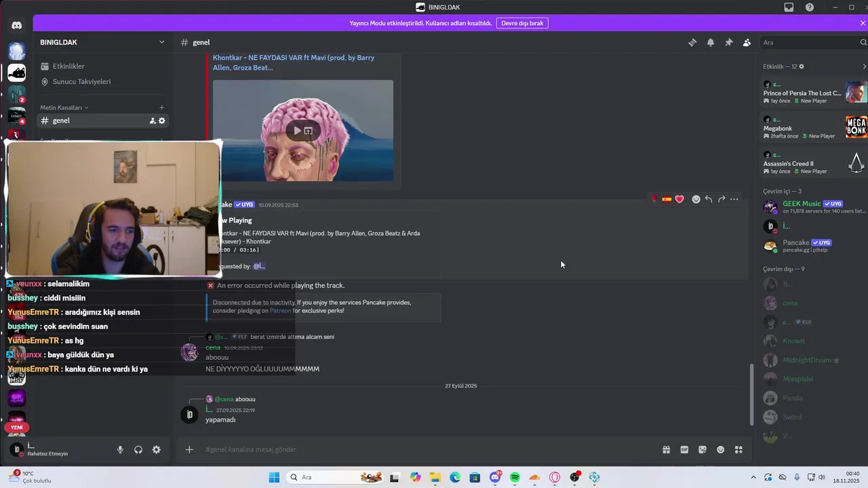Open more options on the message
The image size is (868, 488).
tap(734, 199)
